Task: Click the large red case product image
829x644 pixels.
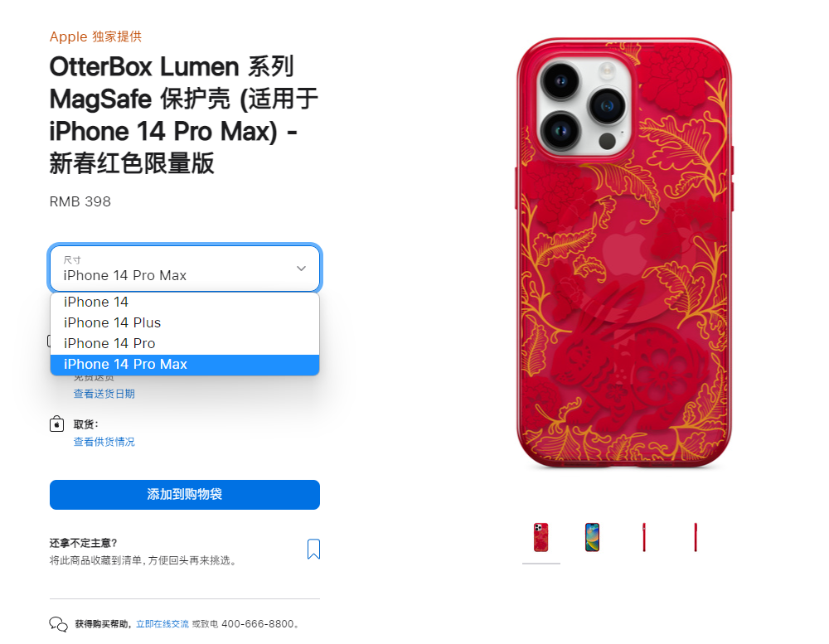Action: pos(624,253)
